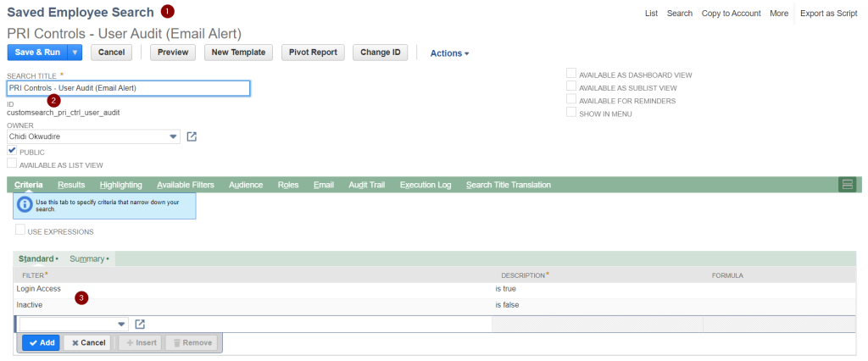Open the More menu link
Screen dimensions: 868x361
coord(779,14)
